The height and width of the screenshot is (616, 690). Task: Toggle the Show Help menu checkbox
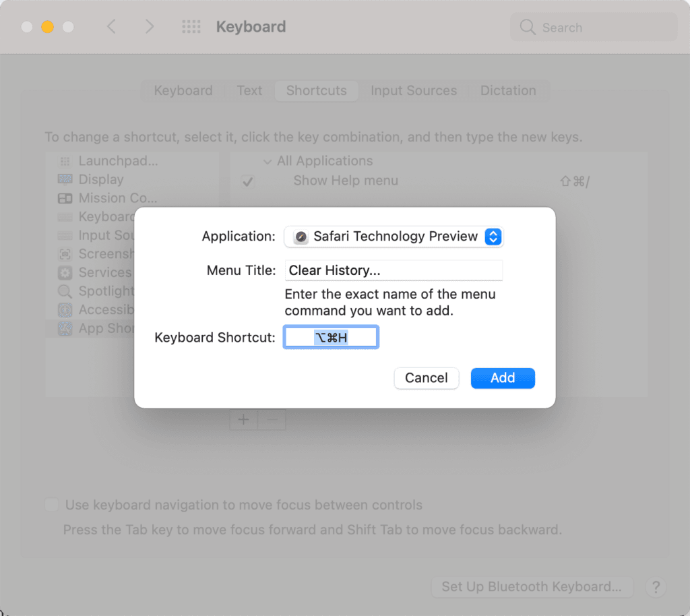(248, 181)
